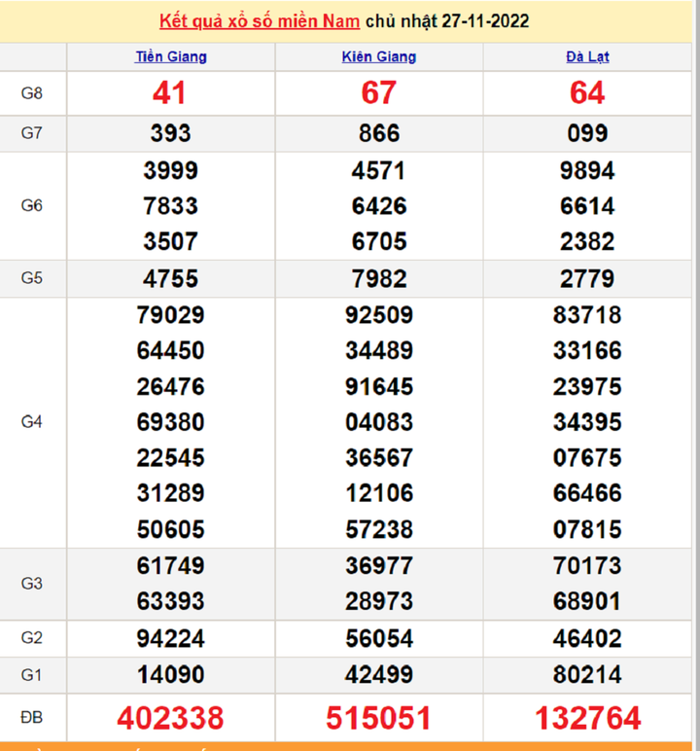Image resolution: width=700 pixels, height=751 pixels.
Task: Select Đà Lạt special prize 132764
Action: (587, 718)
